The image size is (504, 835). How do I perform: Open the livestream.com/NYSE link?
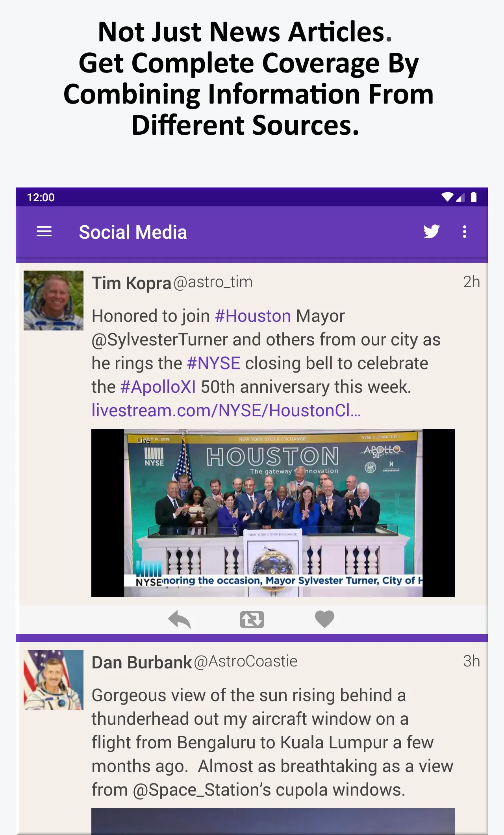click(226, 410)
